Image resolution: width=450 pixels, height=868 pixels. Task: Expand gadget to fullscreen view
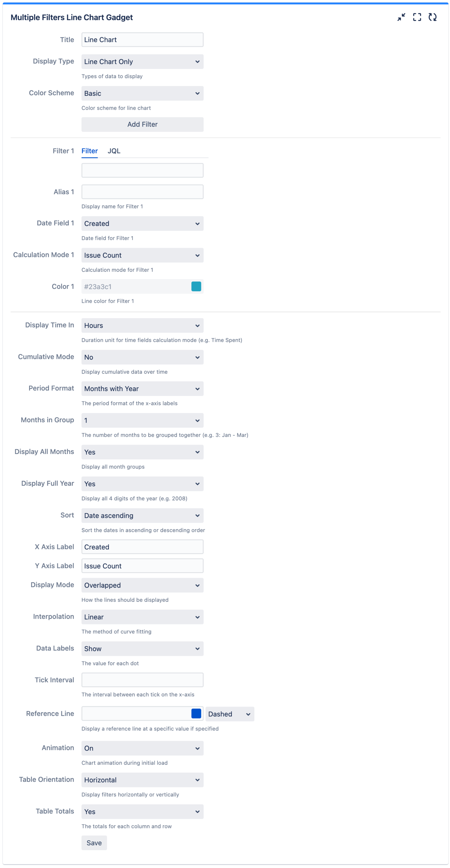(417, 17)
